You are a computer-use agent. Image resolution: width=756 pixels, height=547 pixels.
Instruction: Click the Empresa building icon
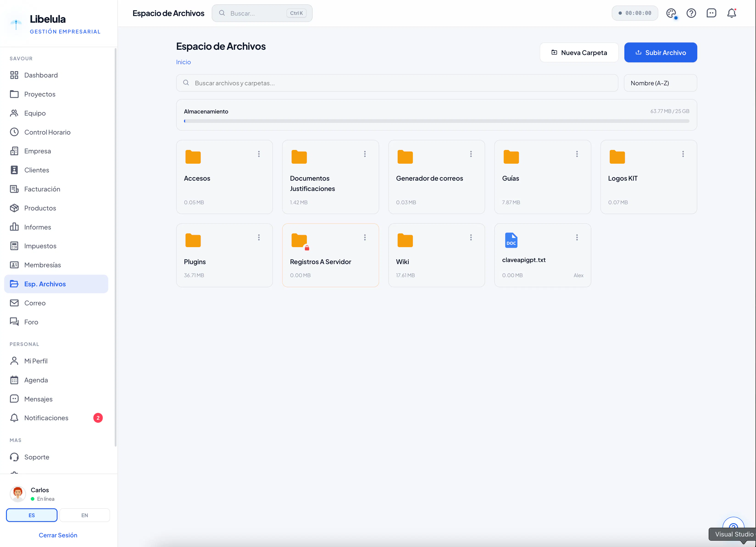[14, 151]
